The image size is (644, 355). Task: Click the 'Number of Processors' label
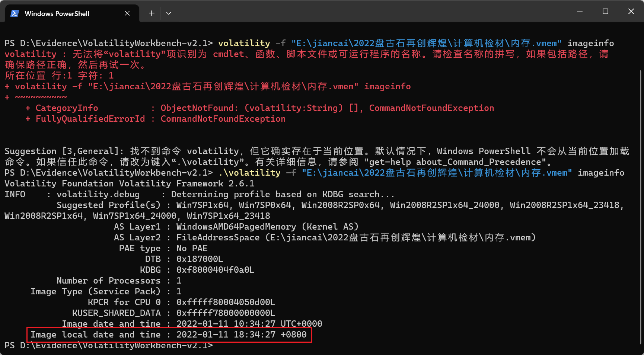(x=109, y=281)
